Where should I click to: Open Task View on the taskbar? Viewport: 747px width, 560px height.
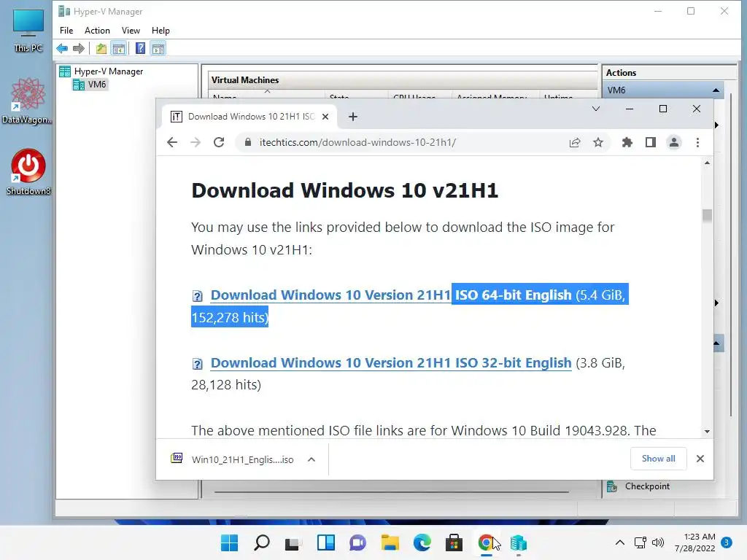(x=293, y=542)
